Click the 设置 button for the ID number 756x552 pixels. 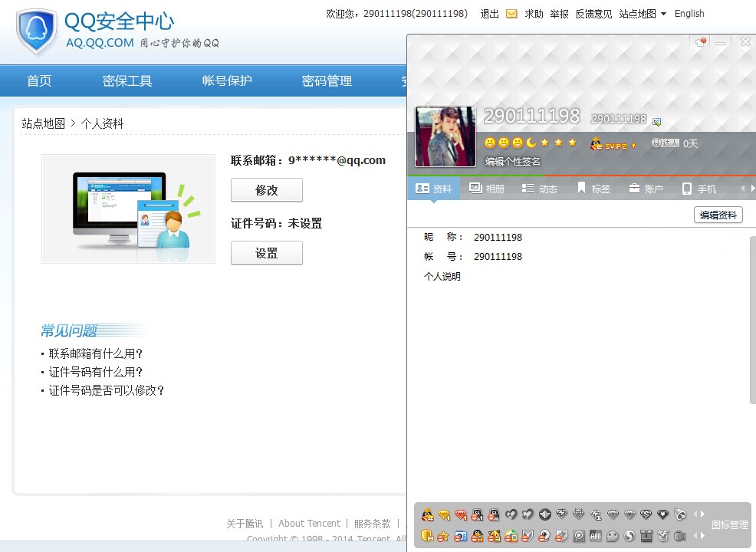pyautogui.click(x=267, y=253)
